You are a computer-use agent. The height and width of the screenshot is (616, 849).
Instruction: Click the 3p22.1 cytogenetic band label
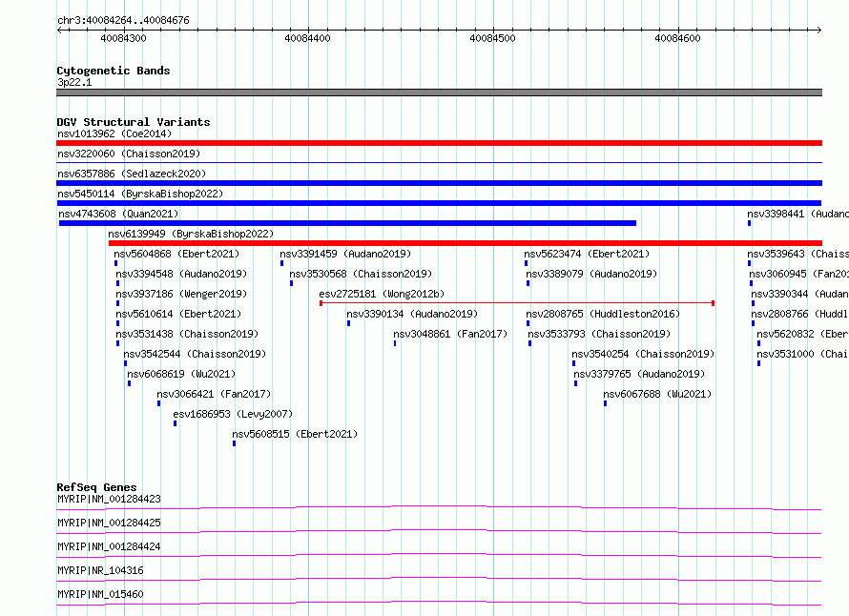pyautogui.click(x=74, y=82)
